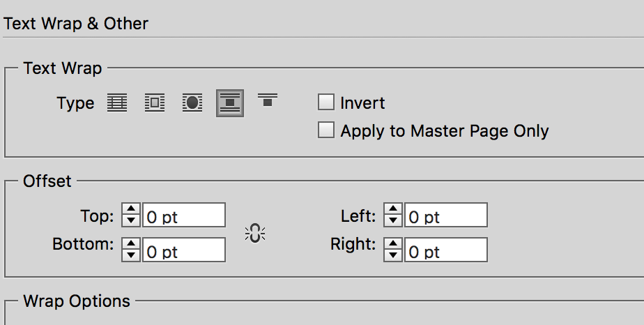Increase the Top offset with up arrow

[x=131, y=211]
